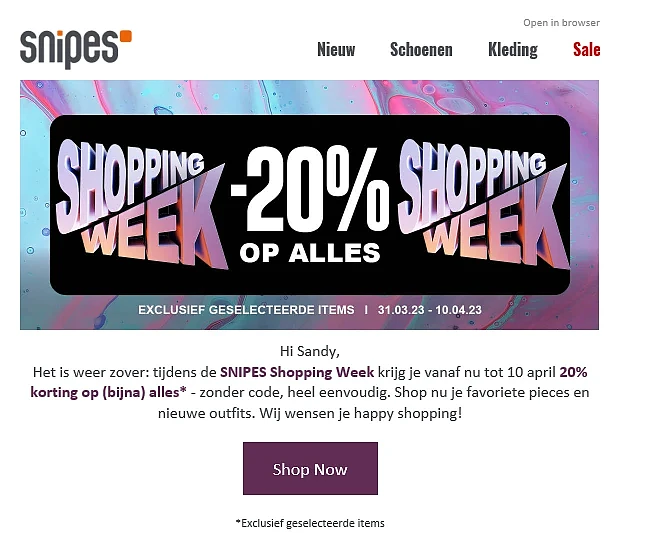The width and height of the screenshot is (654, 533).
Task: Click the Snipes logo
Action: 76,49
